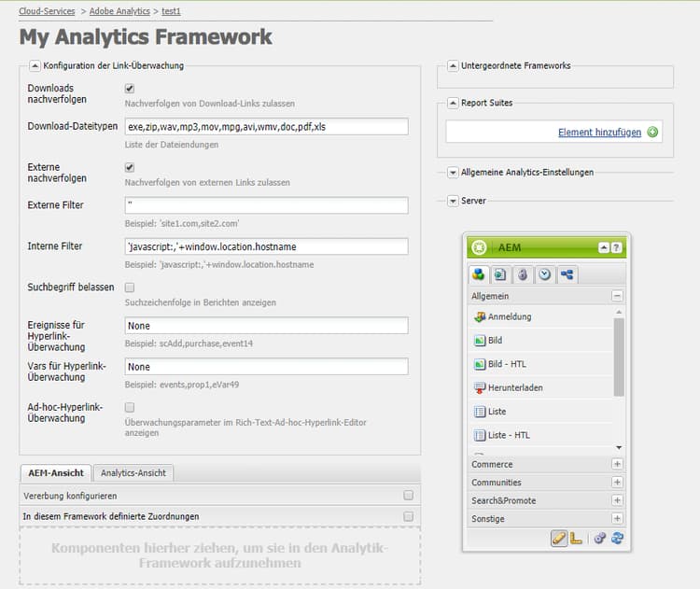Expand Allgemeine Analytics-Einstellungen section
Viewport: 700px width, 589px height.
(x=453, y=173)
